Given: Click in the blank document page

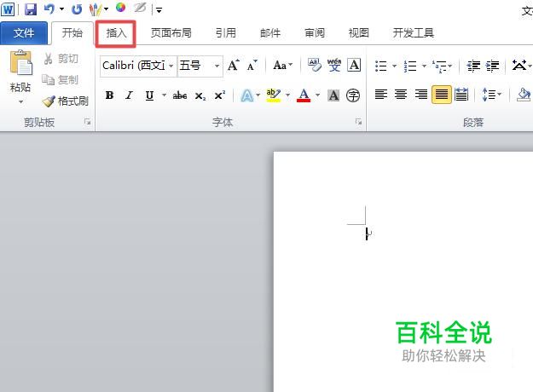Looking at the screenshot, I should 403,272.
